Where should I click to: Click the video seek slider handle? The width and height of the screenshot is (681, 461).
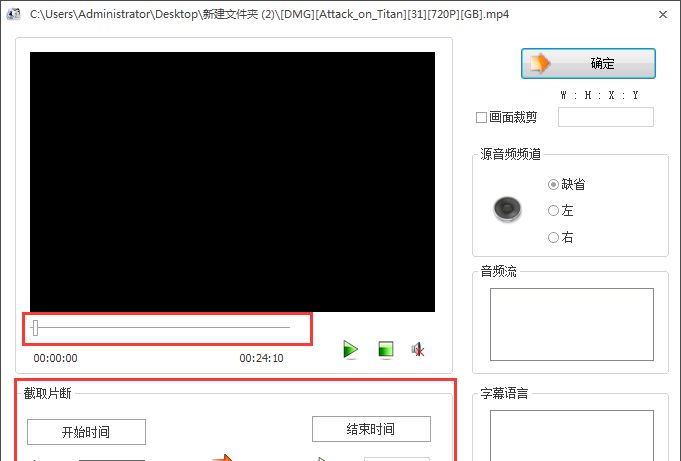pyautogui.click(x=36, y=328)
